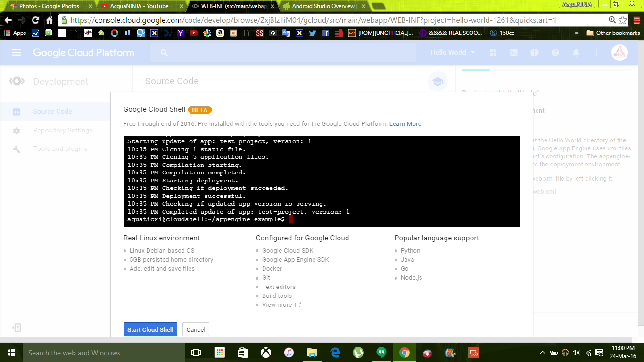The image size is (644, 362).
Task: Follow the Learn More link
Action: pos(405,124)
